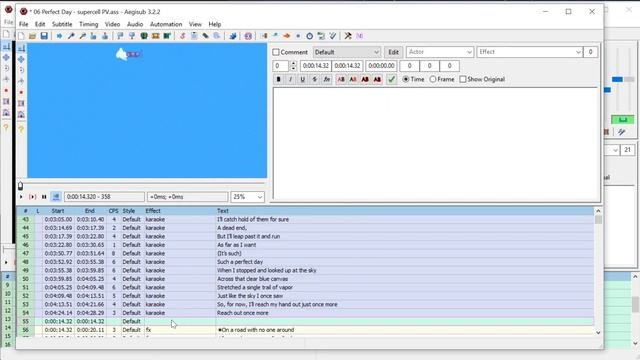Click the grid scrollbar down arrow

click(598, 333)
